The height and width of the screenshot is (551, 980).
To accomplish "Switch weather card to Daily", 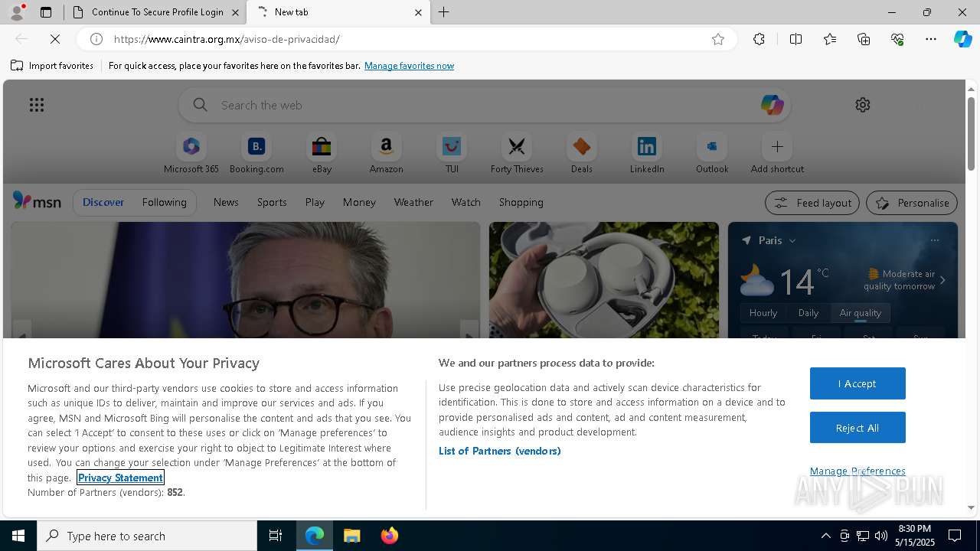I will (x=808, y=312).
